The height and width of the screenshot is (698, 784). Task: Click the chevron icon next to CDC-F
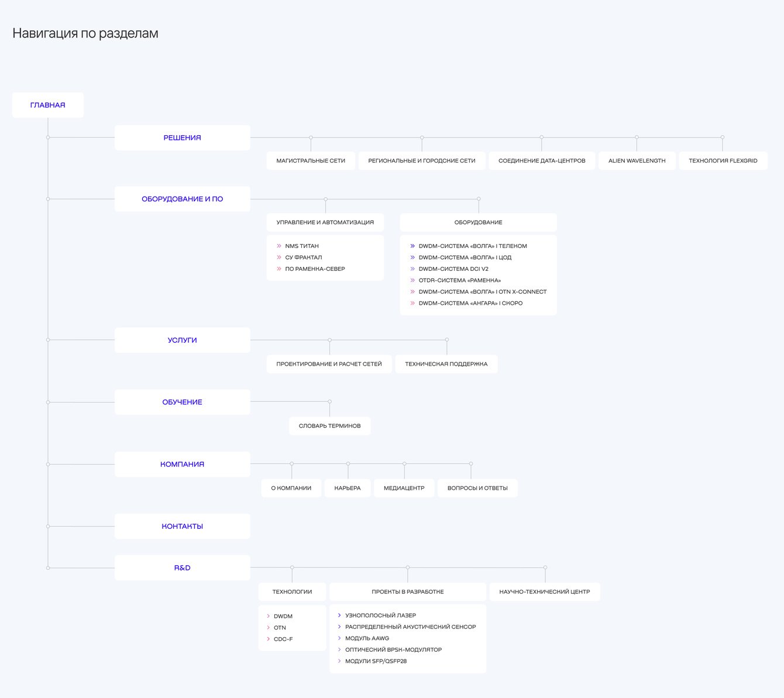pos(269,639)
